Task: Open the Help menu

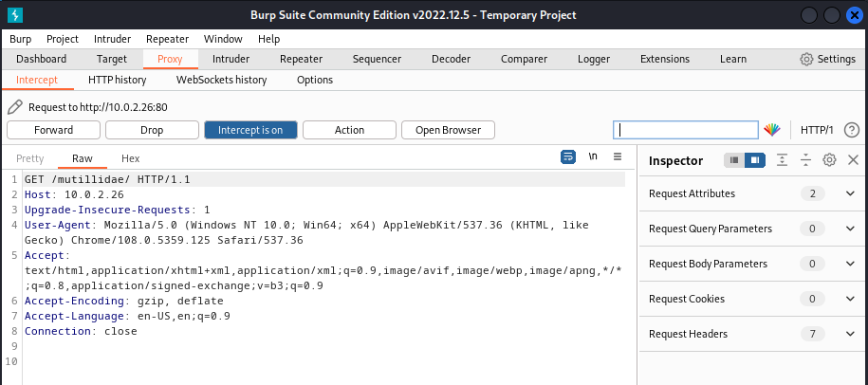Action: (x=269, y=39)
